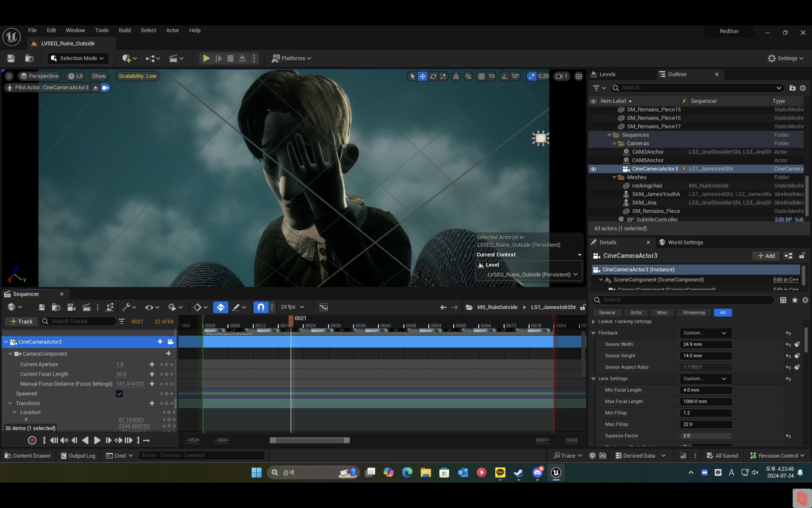Click the Add component button in Details
The height and width of the screenshot is (508, 812).
click(x=766, y=256)
